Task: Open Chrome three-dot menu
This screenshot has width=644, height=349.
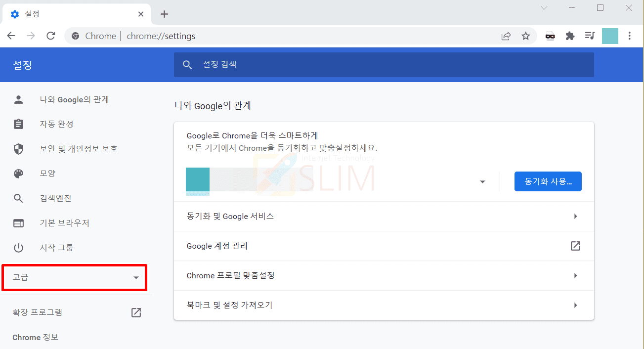Action: [x=629, y=36]
